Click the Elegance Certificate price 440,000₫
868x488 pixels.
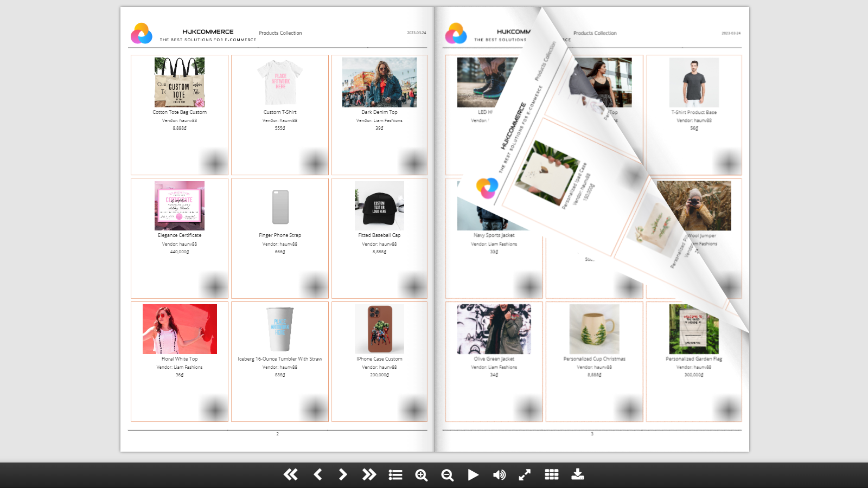180,252
